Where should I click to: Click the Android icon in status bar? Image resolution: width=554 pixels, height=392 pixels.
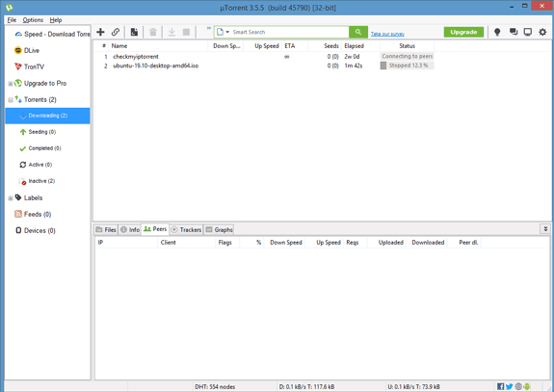[527, 387]
